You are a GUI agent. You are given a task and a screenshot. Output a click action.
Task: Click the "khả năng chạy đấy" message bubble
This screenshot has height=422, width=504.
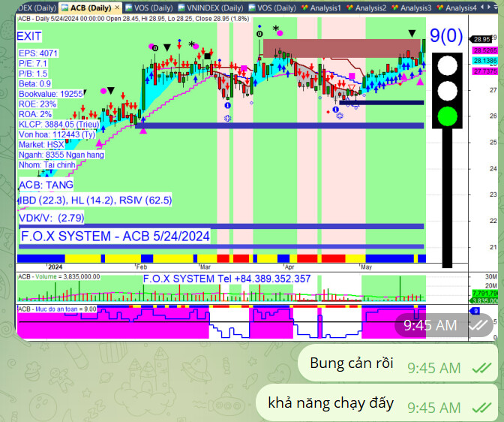377,403
